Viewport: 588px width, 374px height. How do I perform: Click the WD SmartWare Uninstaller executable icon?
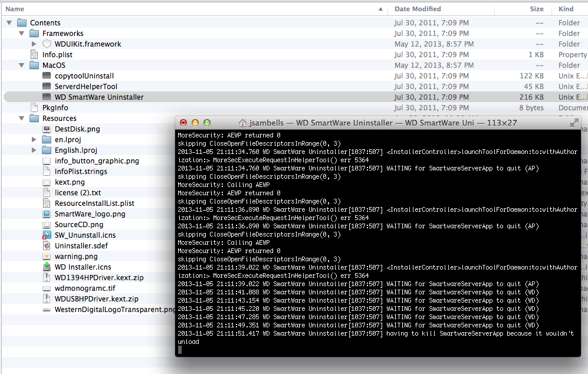pyautogui.click(x=47, y=97)
